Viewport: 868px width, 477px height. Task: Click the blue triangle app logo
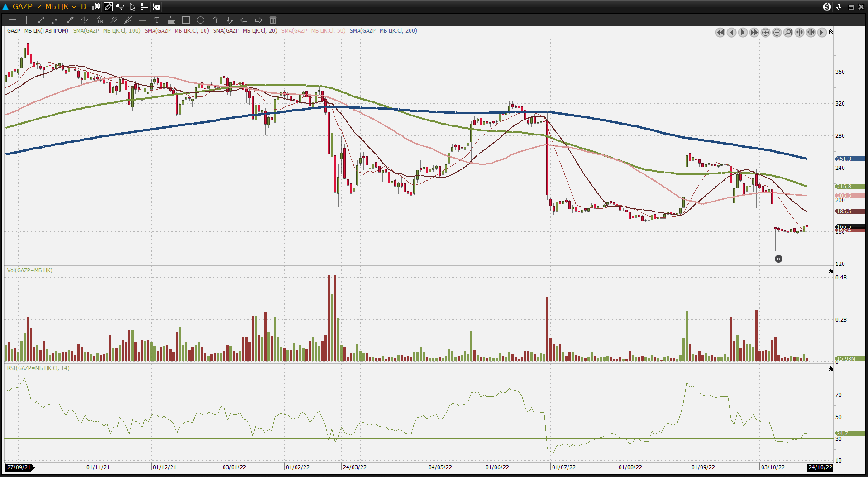tap(5, 7)
